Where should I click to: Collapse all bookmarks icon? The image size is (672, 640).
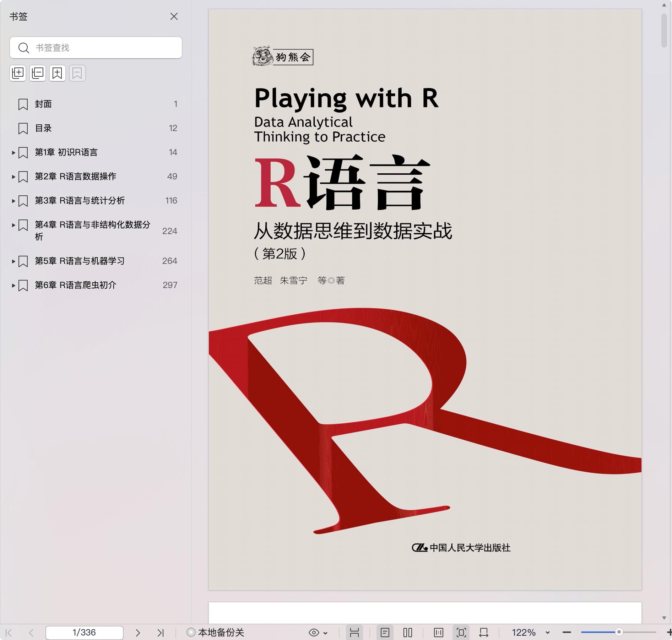(x=38, y=73)
